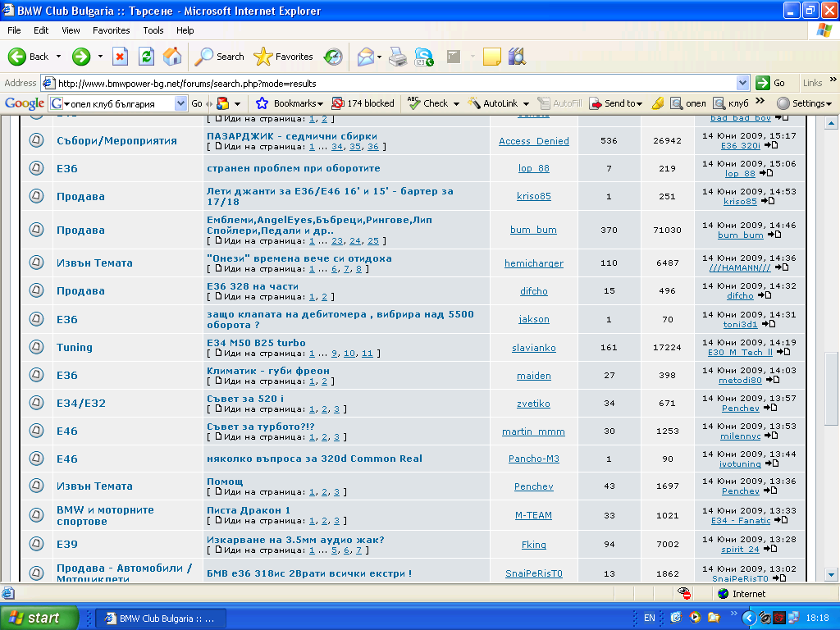
Task: Open the Tools menu
Action: pyautogui.click(x=153, y=30)
